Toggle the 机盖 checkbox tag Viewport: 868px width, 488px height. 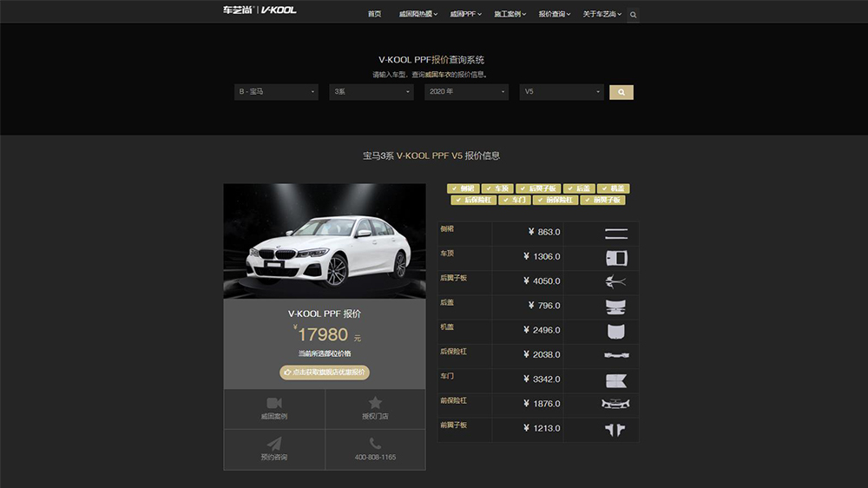(614, 188)
